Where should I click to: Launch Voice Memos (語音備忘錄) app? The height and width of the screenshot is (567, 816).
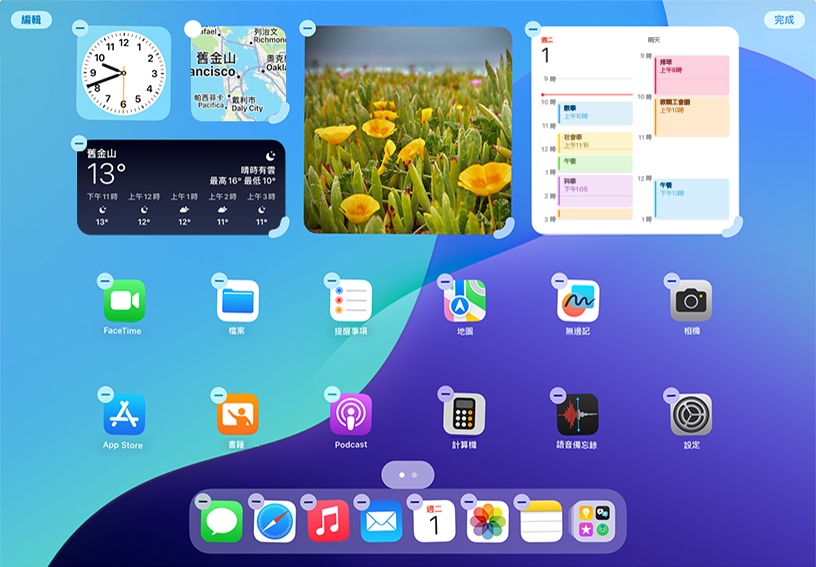click(x=578, y=414)
